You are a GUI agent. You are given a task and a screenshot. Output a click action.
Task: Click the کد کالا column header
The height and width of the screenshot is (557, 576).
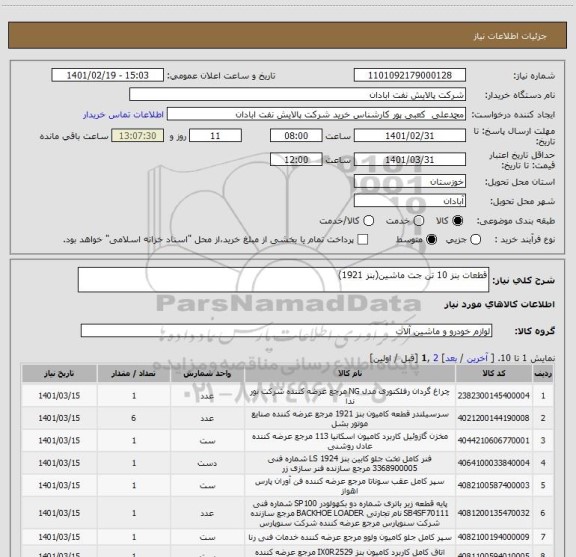tap(494, 374)
